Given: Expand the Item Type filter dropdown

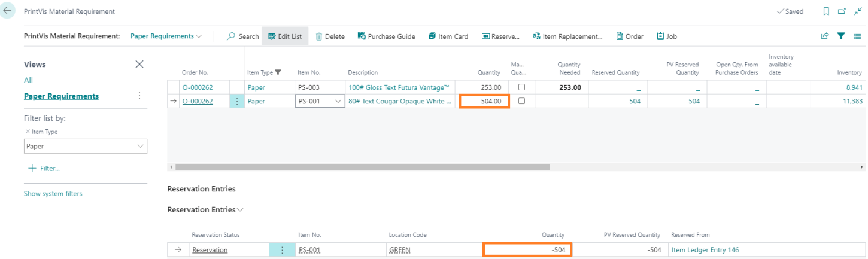Looking at the screenshot, I should [x=141, y=146].
